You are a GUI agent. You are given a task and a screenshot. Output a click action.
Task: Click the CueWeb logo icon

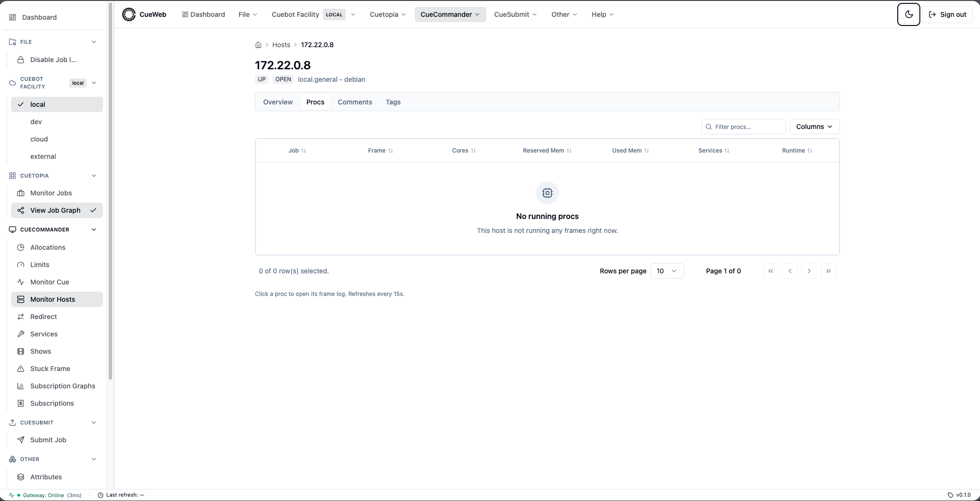(x=129, y=14)
